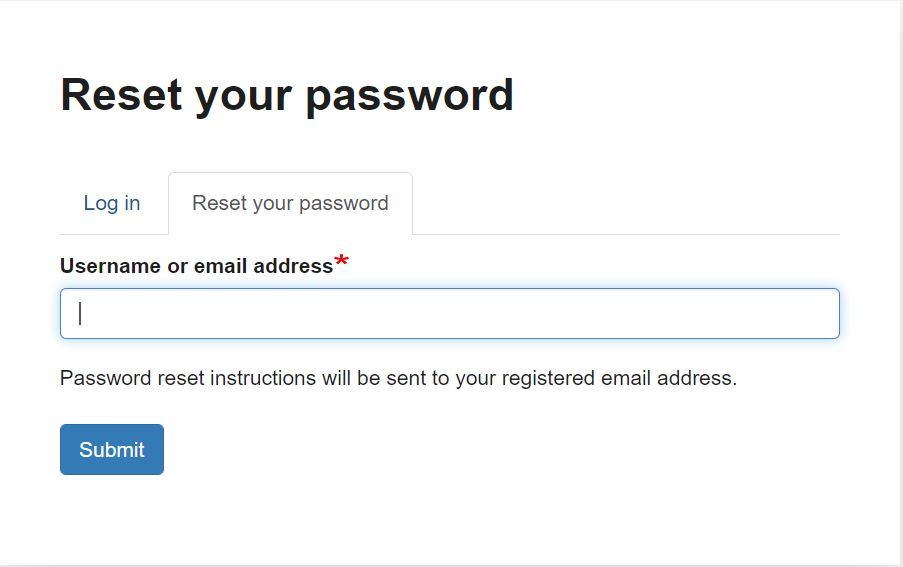This screenshot has height=567, width=903.
Task: Place cursor in the email address textbox
Action: coord(449,313)
